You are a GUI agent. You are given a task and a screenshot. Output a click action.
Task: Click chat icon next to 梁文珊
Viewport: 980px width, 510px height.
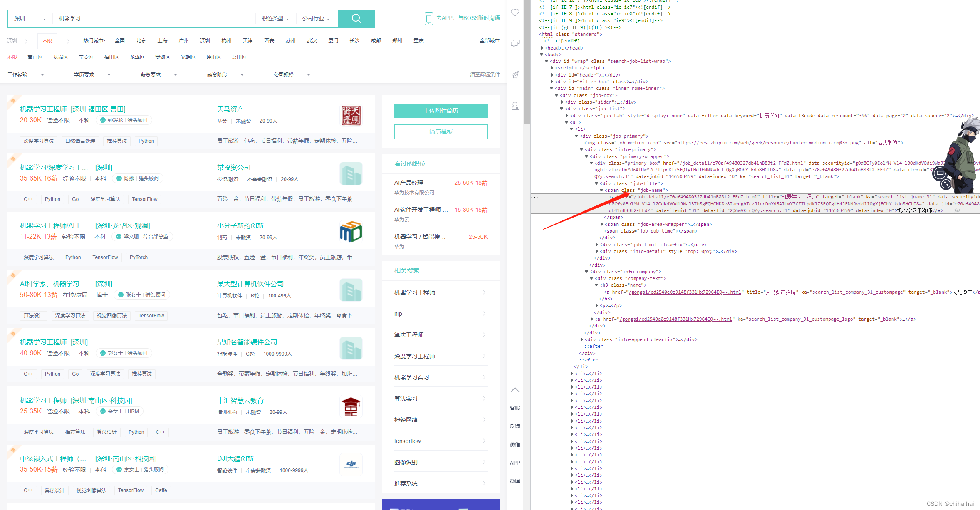[x=119, y=237]
